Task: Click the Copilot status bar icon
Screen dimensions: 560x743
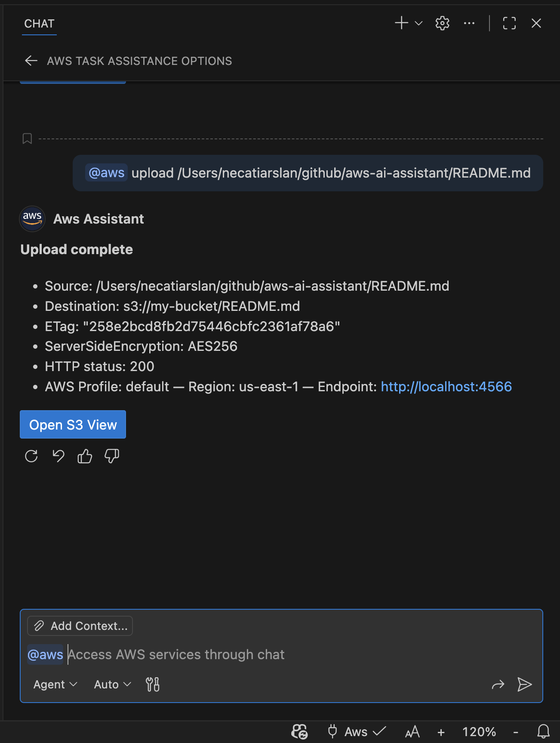Action: pos(299,731)
